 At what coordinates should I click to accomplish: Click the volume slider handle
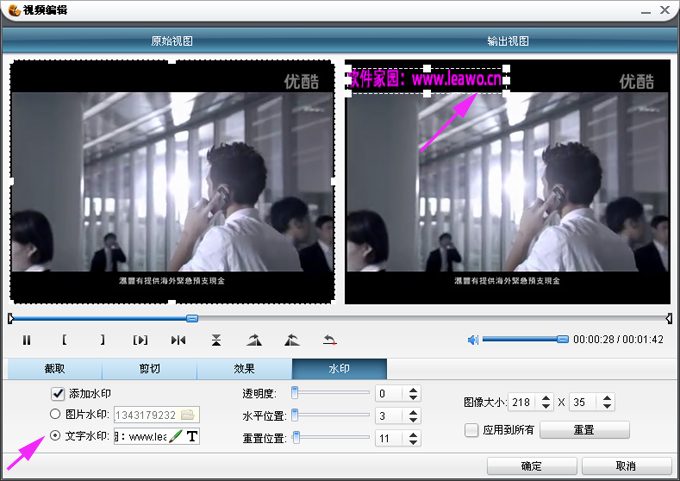[x=562, y=339]
